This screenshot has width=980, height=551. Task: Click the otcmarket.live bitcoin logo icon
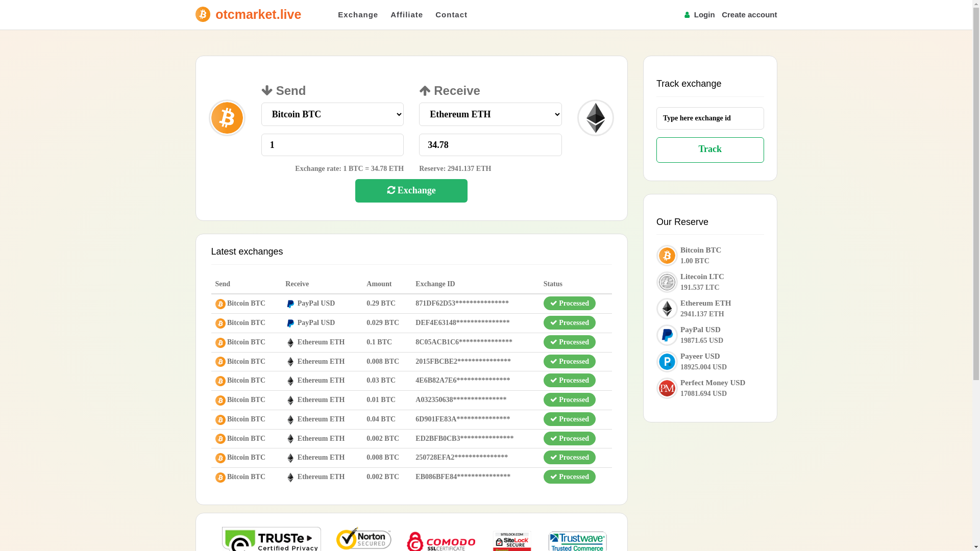pos(203,14)
